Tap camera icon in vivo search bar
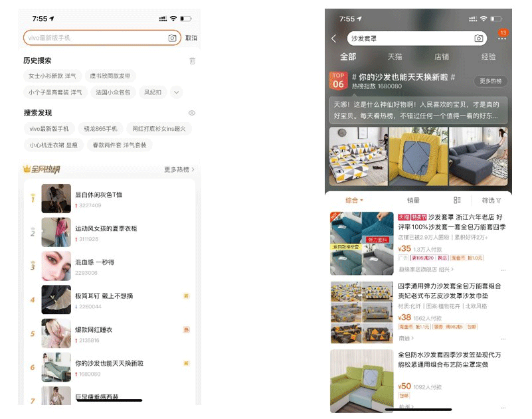 coord(173,38)
